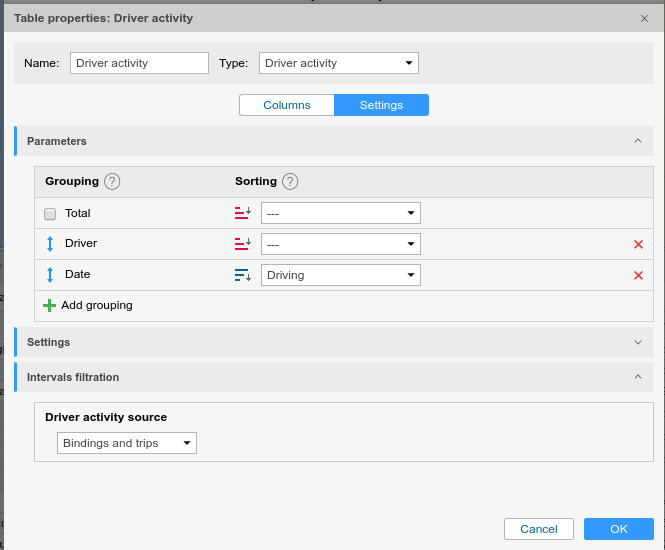Click the reorder arrows for Driver grouping
This screenshot has width=665, height=550.
coord(50,243)
